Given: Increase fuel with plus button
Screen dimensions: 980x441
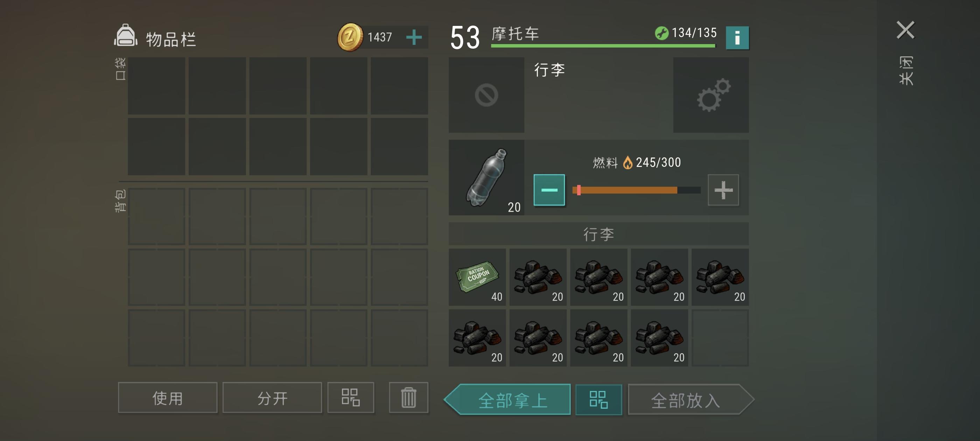Looking at the screenshot, I should point(723,190).
